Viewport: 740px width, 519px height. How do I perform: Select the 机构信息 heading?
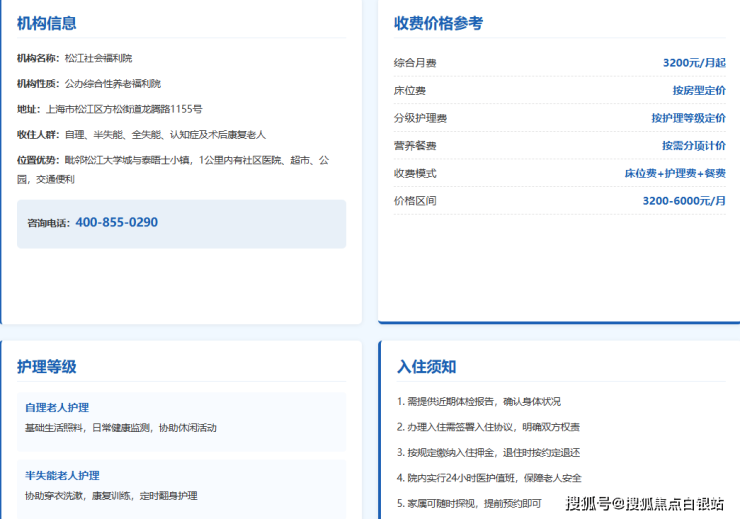(47, 23)
